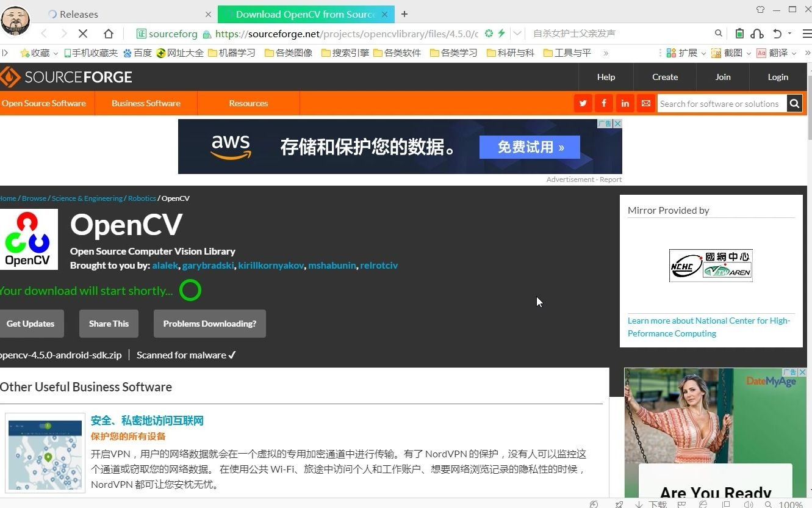Screen dimensions: 812x508
Task: Open the browser home page icon
Action: 108,34
